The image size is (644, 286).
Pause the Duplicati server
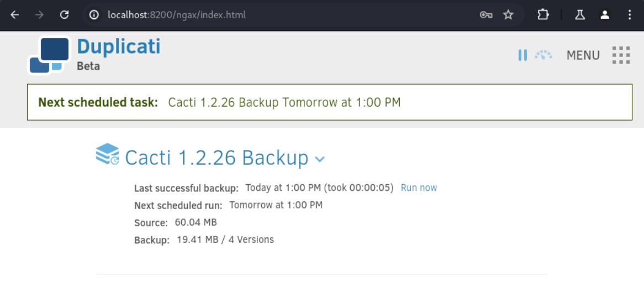click(522, 55)
